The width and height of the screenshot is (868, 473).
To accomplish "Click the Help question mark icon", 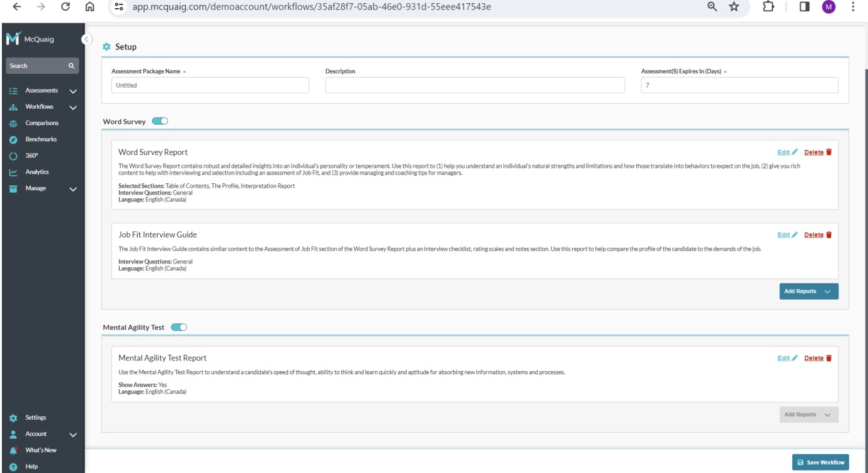I will click(13, 466).
